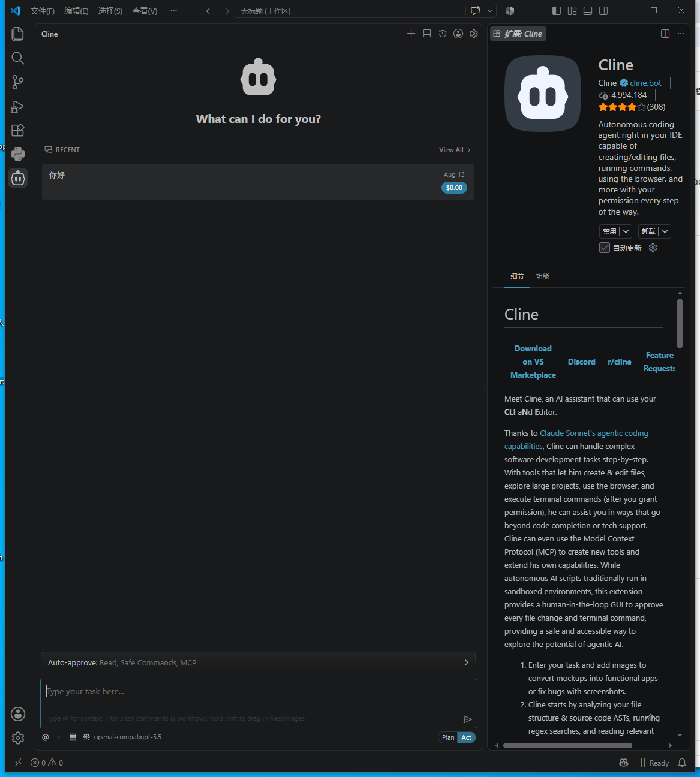Add context with the @ icon
The height and width of the screenshot is (777, 700).
tap(46, 737)
